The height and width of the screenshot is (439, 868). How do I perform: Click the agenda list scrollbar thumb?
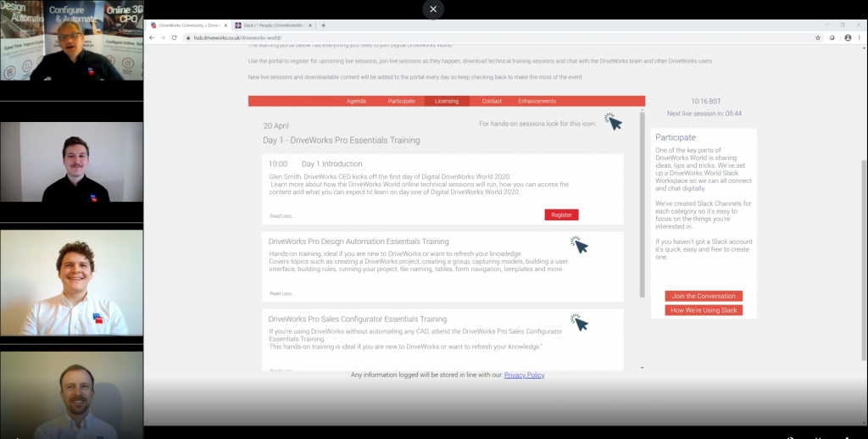[x=643, y=203]
